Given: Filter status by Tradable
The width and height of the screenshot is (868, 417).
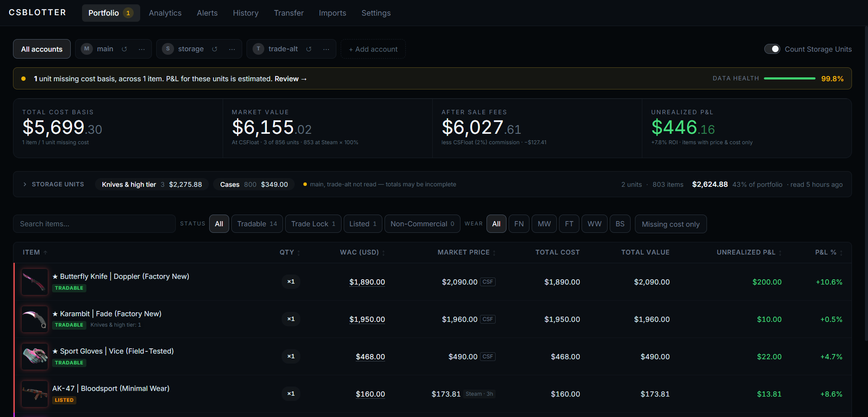Looking at the screenshot, I should (x=257, y=224).
